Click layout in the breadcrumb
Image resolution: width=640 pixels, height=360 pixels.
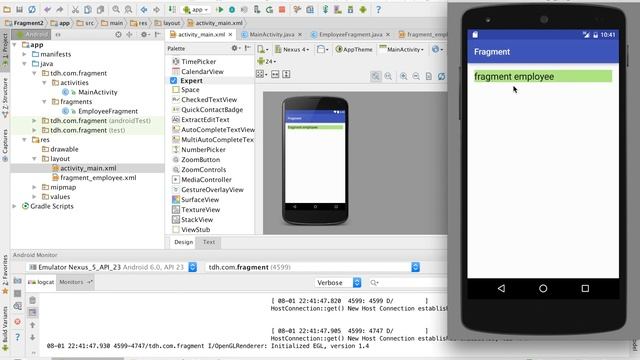pos(168,23)
